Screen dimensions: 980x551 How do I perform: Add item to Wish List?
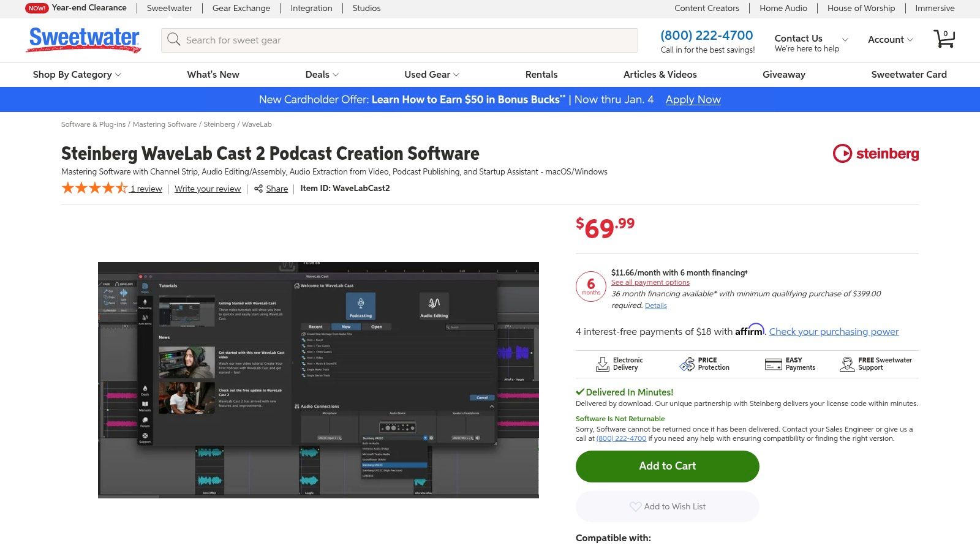click(x=667, y=506)
